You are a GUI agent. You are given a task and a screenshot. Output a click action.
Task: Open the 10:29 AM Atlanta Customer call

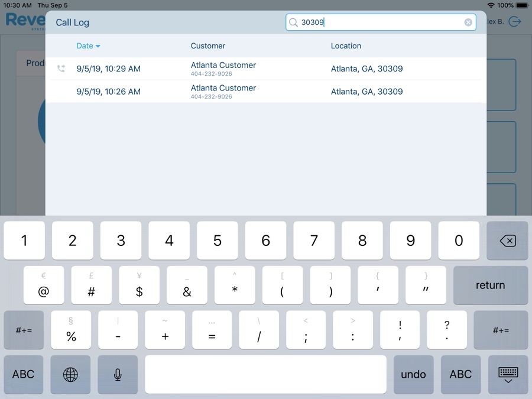coord(223,69)
